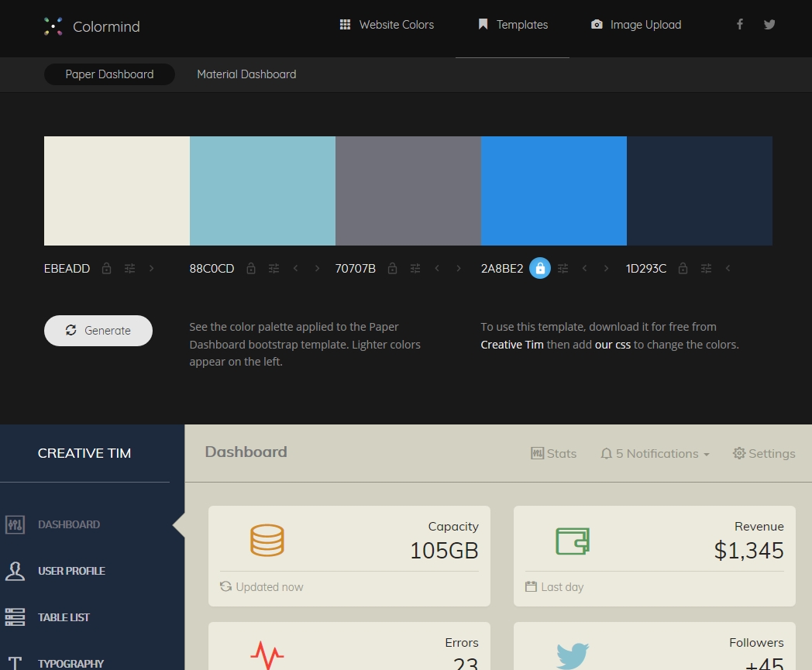Screen dimensions: 812x670
Task: Select User Profile in the sidebar
Action: pos(71,571)
